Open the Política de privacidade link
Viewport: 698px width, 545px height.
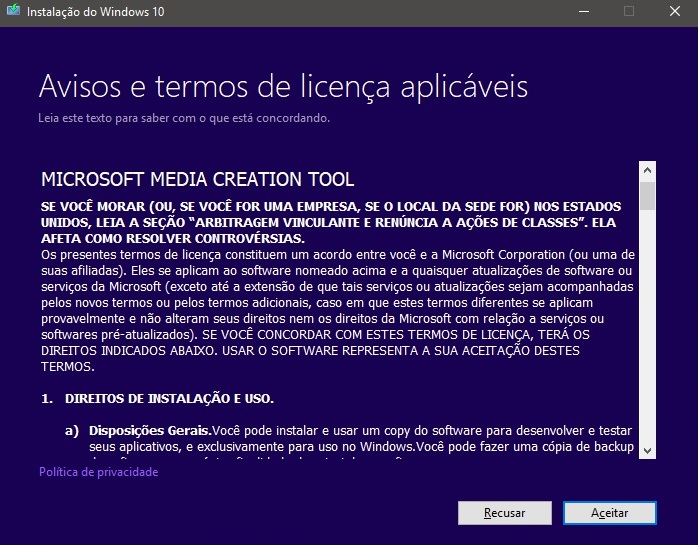[98, 472]
